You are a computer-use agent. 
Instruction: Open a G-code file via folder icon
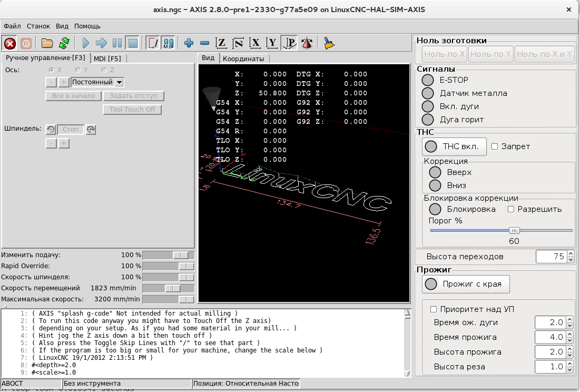47,43
